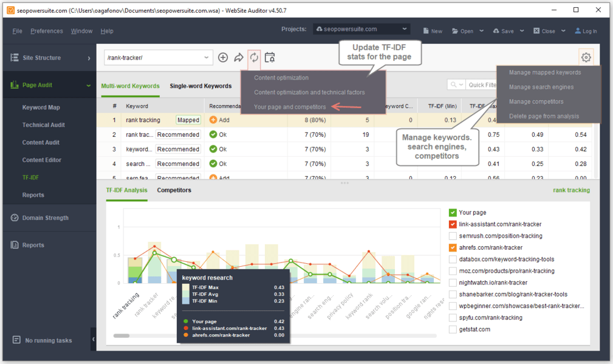
Task: Click the add page plus icon
Action: tap(222, 57)
